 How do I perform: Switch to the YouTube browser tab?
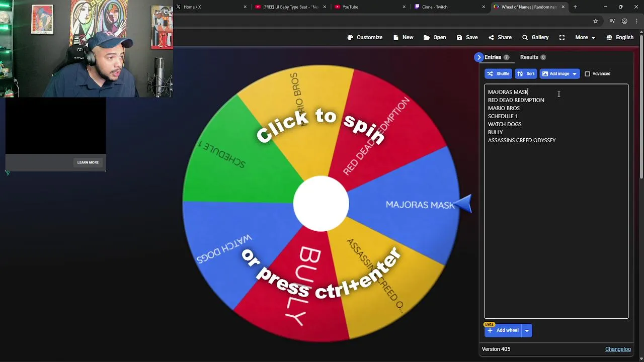pos(371,7)
